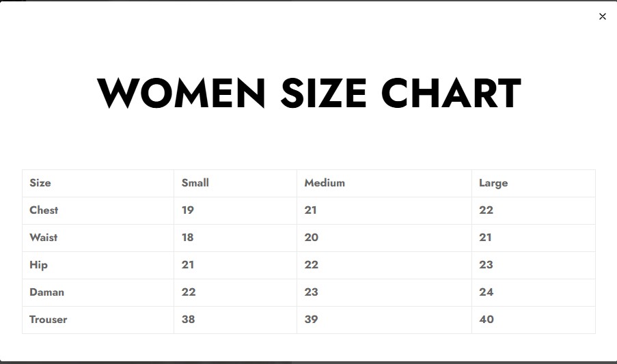The height and width of the screenshot is (364, 617).
Task: Select the Waist row label
Action: pos(44,238)
